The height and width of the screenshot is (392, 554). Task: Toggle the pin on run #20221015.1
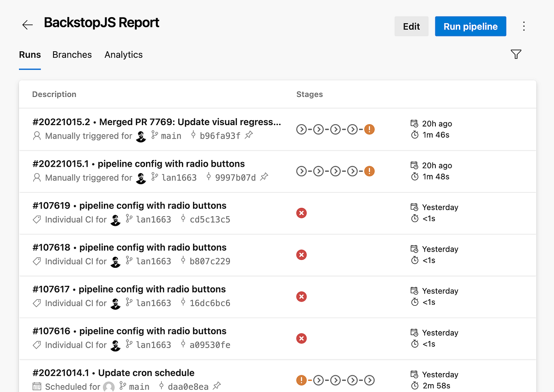pos(264,177)
